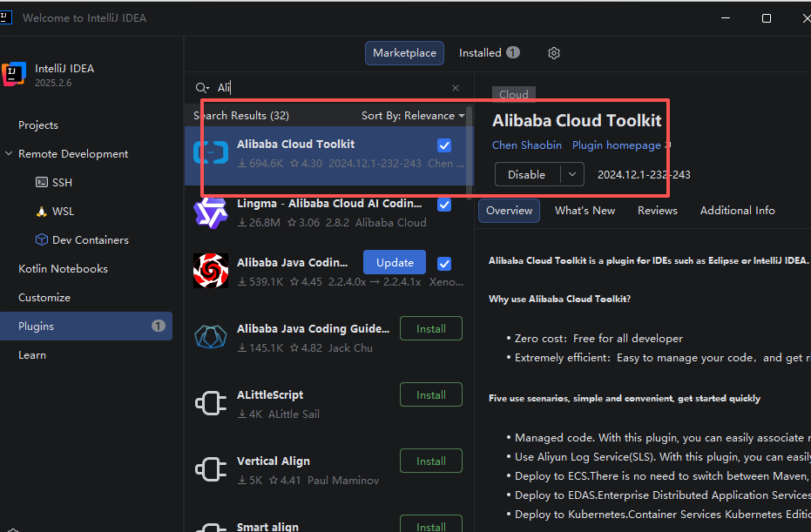Open the Reviews tab
This screenshot has width=811, height=532.
658,211
